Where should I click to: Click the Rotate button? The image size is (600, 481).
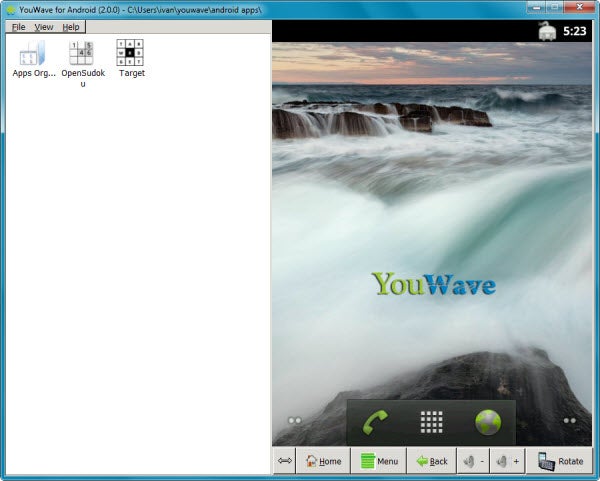(x=560, y=461)
